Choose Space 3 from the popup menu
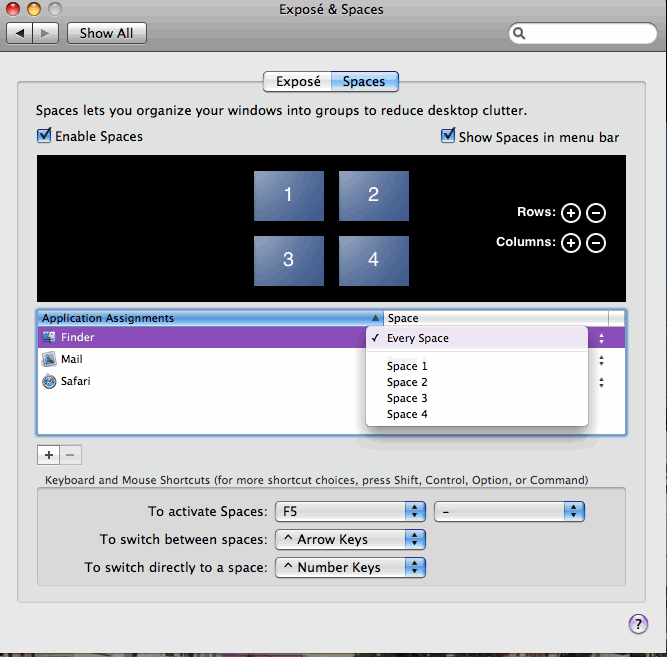The width and height of the screenshot is (667, 657). tap(477, 399)
